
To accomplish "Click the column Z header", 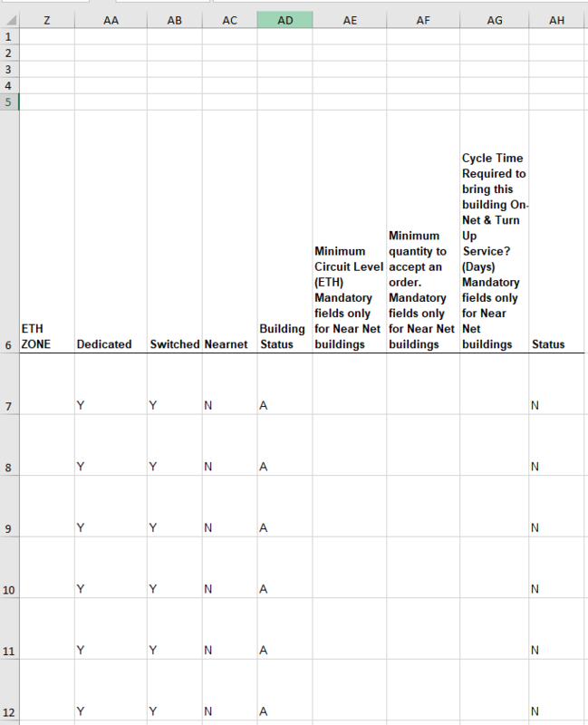I will [46, 19].
